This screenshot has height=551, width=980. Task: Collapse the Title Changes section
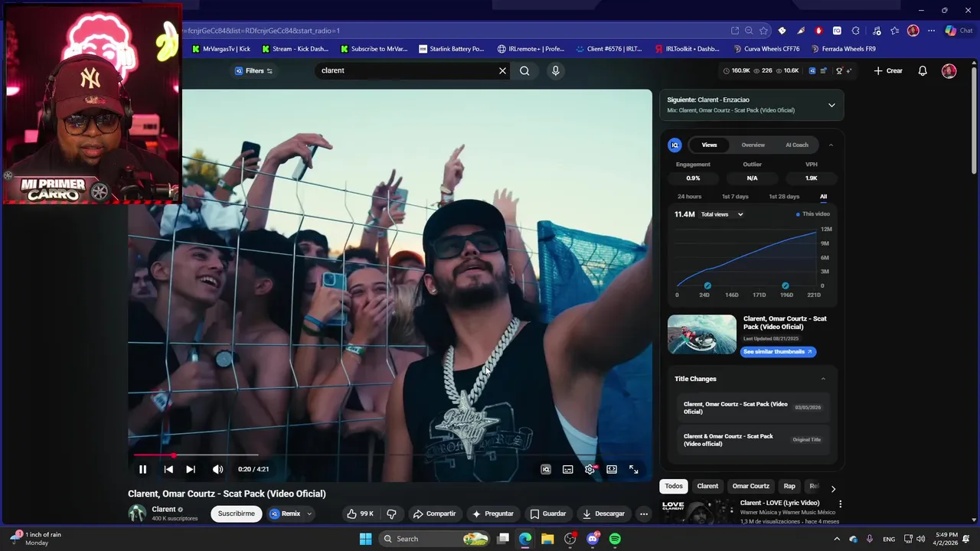823,379
